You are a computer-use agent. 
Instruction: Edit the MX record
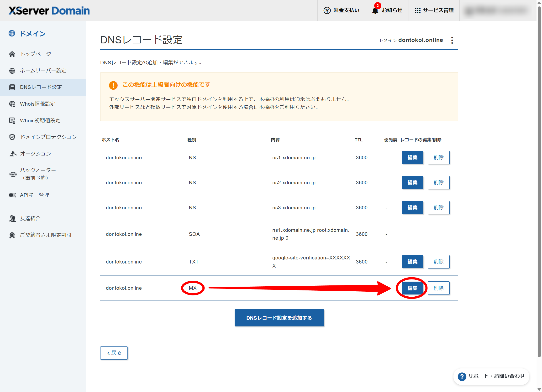point(412,288)
